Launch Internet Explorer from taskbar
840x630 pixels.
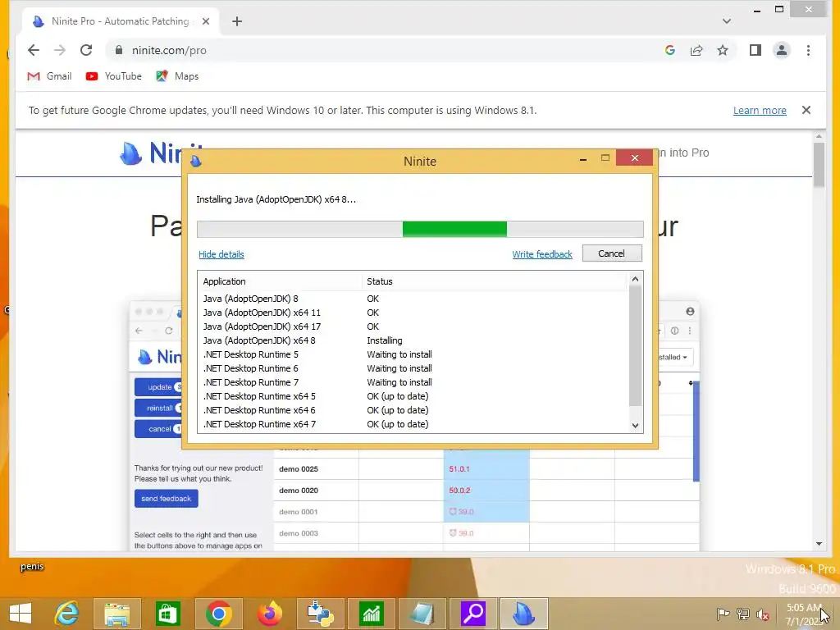(67, 614)
